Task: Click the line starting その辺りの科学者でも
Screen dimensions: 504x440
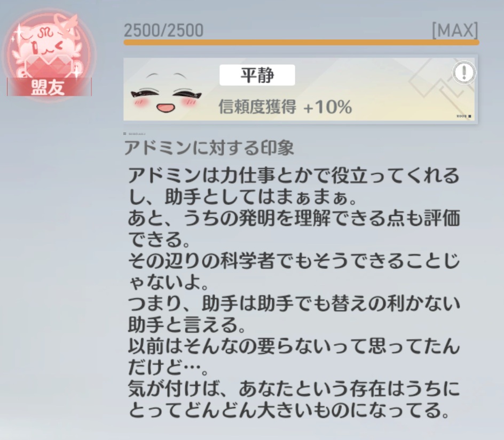Action: [x=294, y=260]
